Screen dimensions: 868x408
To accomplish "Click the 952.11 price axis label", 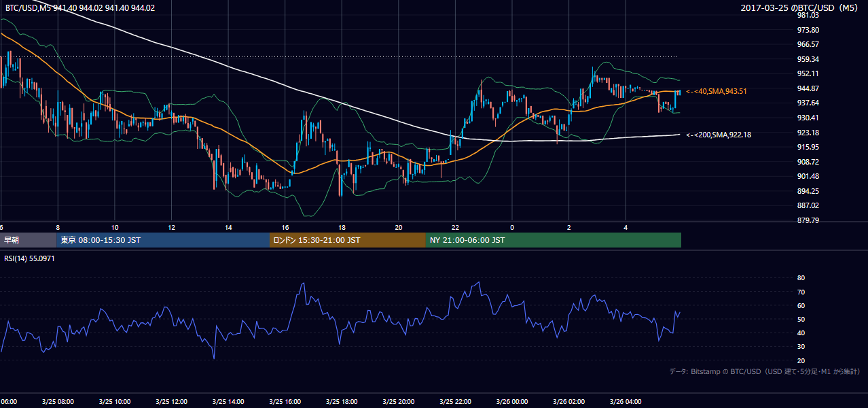I will point(808,73).
